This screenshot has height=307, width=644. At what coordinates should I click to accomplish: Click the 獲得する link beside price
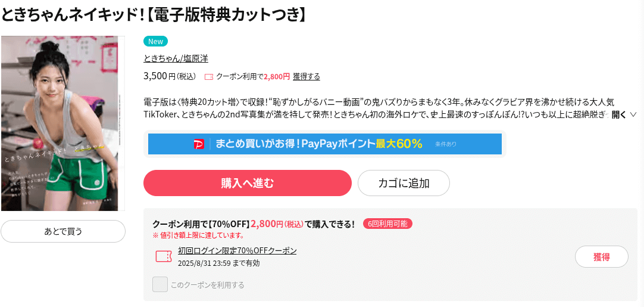click(x=307, y=76)
